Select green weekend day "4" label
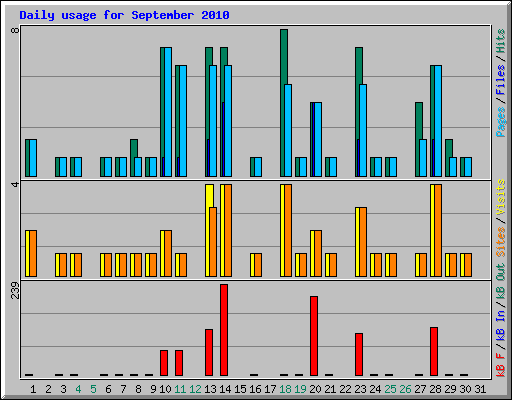This screenshot has width=512, height=400. (x=78, y=389)
